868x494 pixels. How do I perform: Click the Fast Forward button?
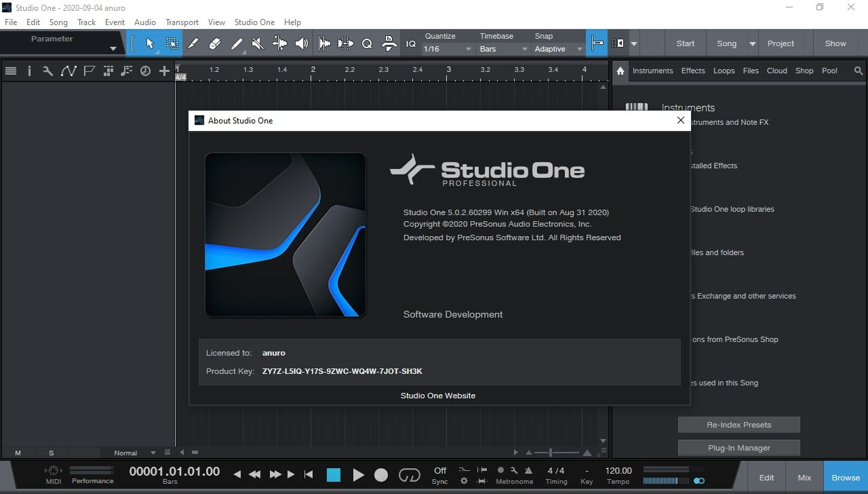click(x=275, y=475)
